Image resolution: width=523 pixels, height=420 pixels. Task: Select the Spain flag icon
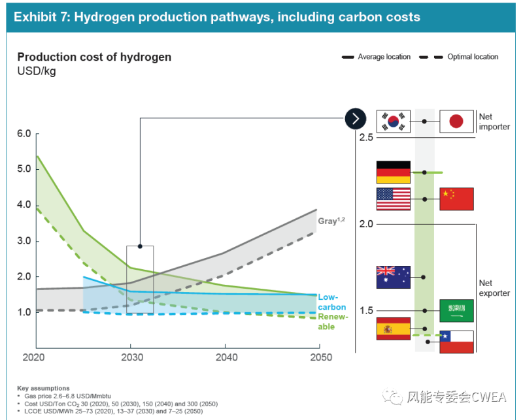pos(394,329)
